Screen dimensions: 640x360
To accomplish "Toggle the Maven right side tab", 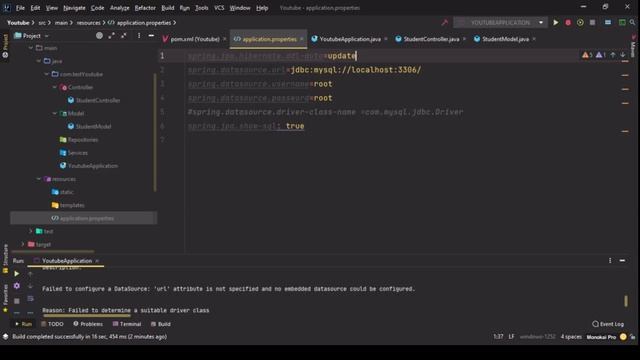I will pos(633,47).
